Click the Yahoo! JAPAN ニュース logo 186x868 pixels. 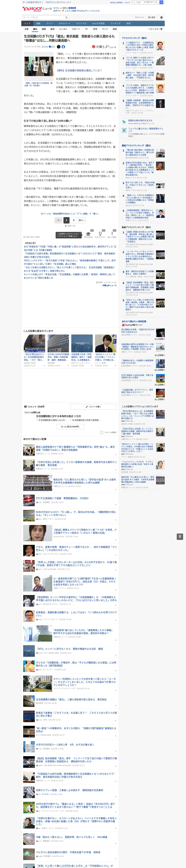coord(37,9)
